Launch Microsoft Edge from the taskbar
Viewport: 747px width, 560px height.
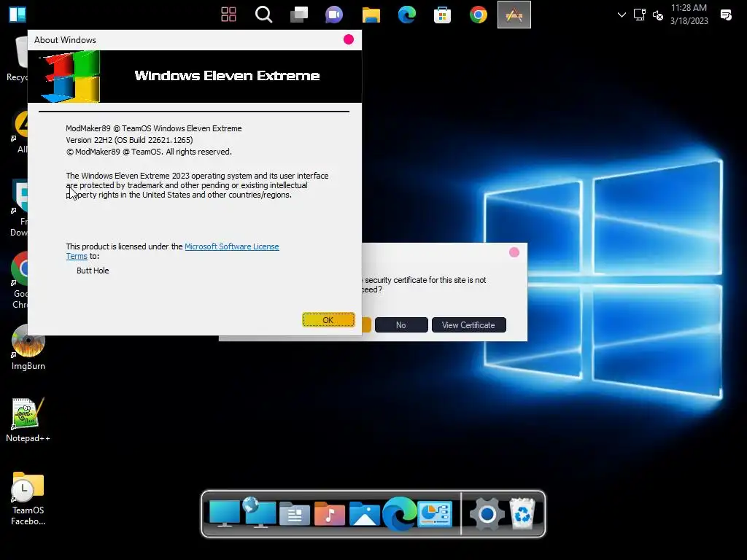pyautogui.click(x=406, y=15)
